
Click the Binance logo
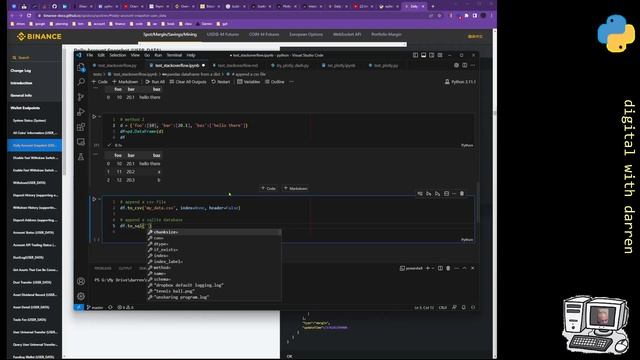point(39,37)
